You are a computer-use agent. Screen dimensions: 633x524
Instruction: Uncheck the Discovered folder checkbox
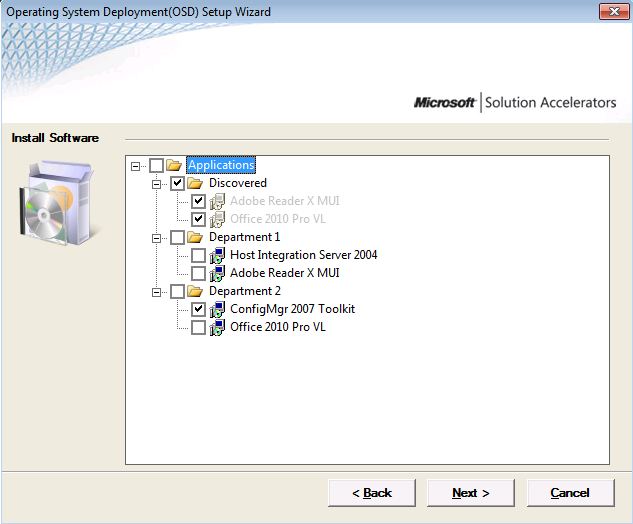(x=178, y=183)
